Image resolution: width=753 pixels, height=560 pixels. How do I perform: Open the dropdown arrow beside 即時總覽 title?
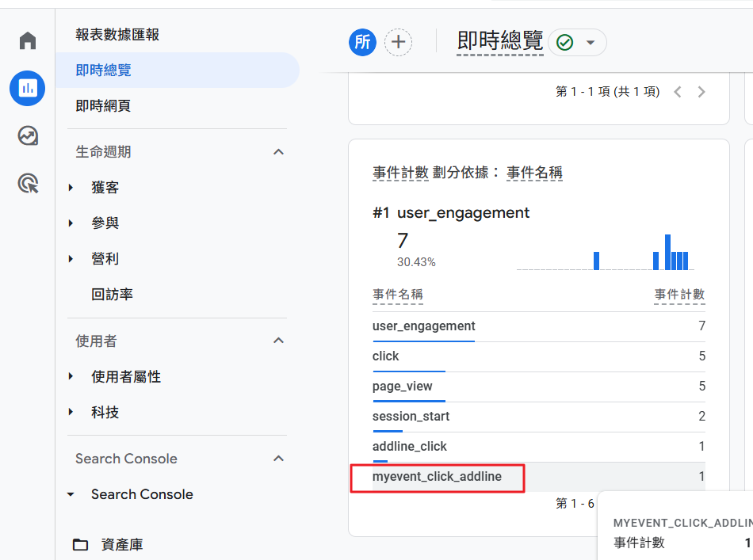[590, 42]
